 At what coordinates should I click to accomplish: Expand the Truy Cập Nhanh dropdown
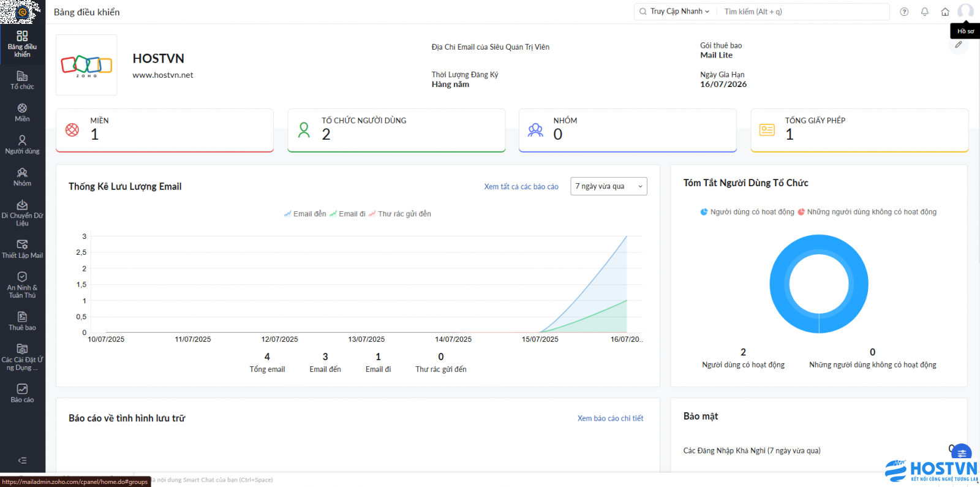tap(679, 12)
